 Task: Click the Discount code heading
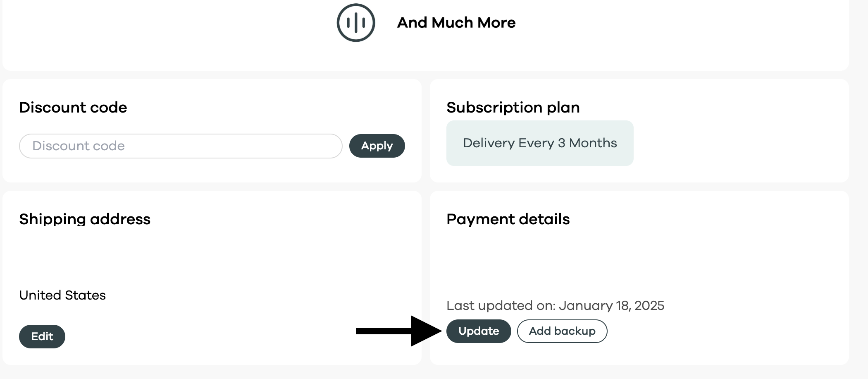tap(73, 108)
